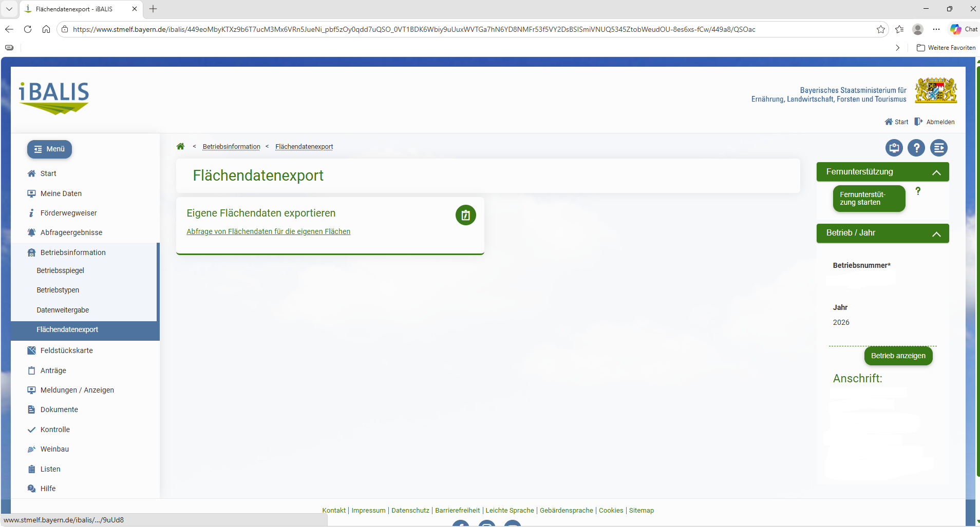
Task: Toggle the Menü sidebar button
Action: pyautogui.click(x=49, y=149)
